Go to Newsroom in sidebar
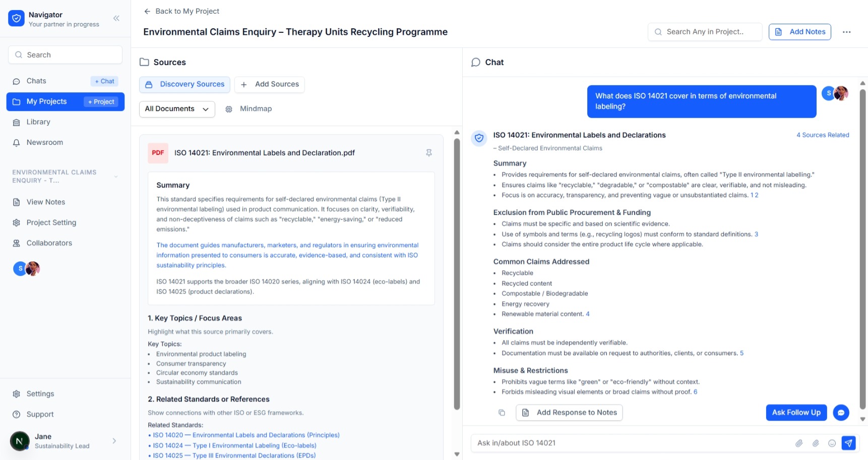The width and height of the screenshot is (868, 460). click(44, 143)
